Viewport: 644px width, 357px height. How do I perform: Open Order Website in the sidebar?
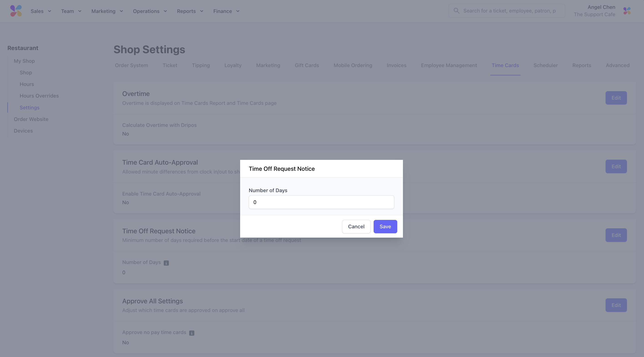[x=31, y=119]
